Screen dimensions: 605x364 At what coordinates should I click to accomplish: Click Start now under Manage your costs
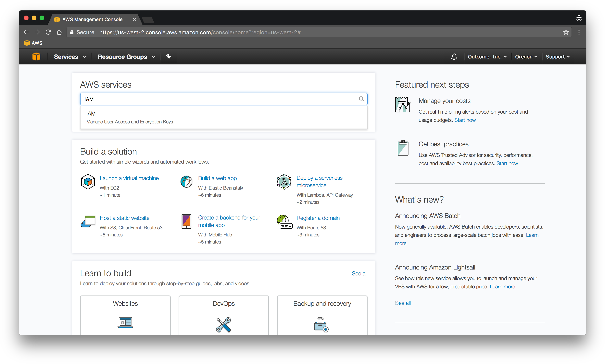tap(465, 120)
